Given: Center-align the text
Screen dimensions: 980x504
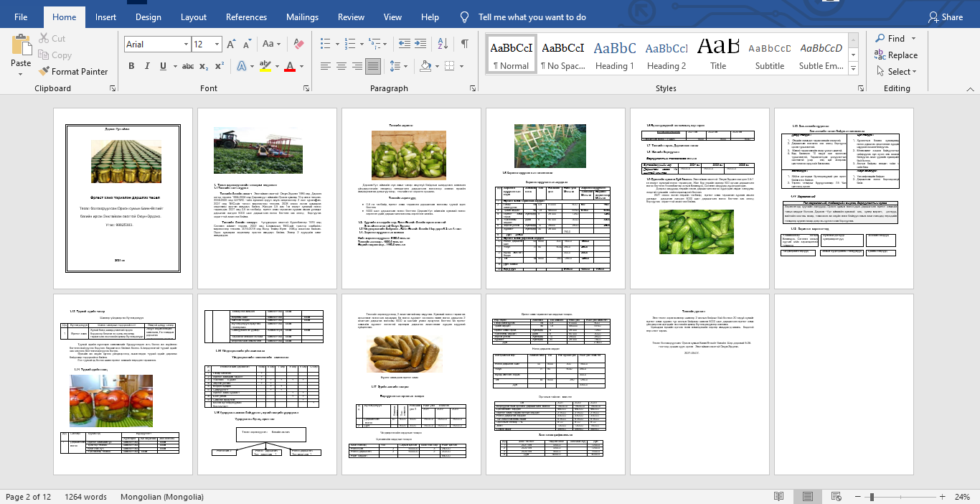Looking at the screenshot, I should (341, 66).
